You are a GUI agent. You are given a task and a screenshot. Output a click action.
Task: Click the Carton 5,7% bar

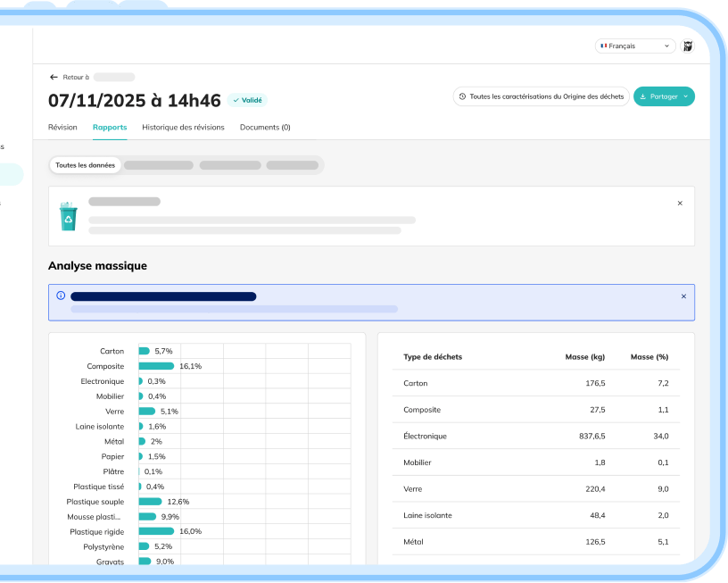(x=144, y=351)
